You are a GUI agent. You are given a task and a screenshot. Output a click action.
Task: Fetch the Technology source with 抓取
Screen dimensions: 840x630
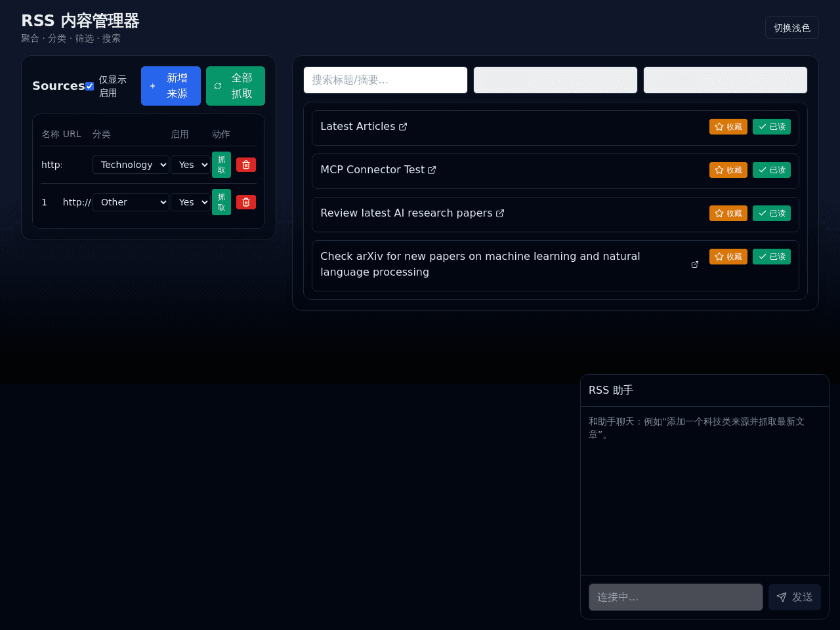click(221, 165)
